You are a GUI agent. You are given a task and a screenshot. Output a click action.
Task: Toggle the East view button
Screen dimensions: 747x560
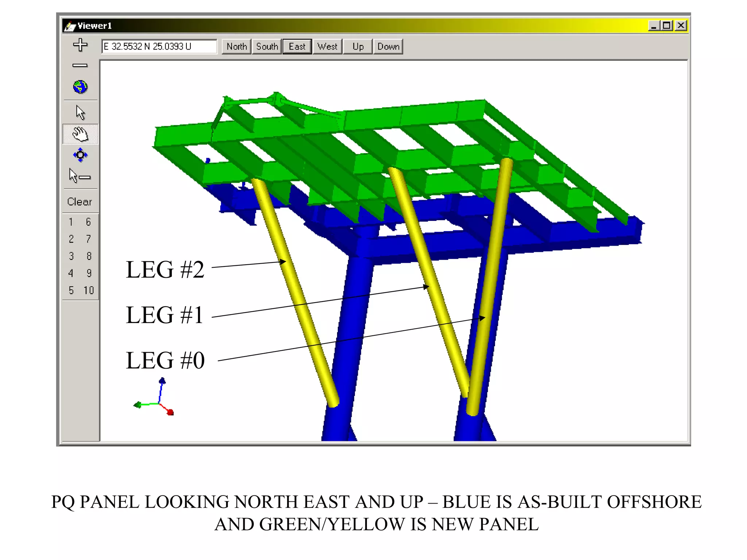click(297, 47)
